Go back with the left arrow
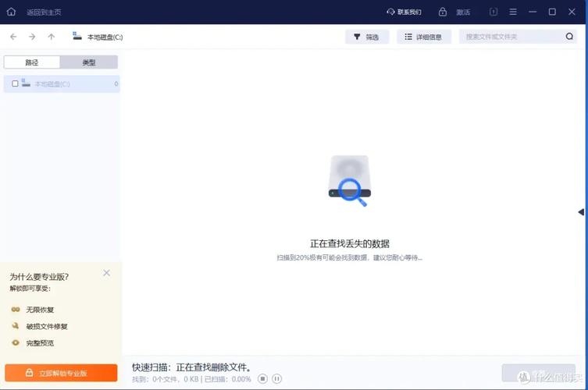 click(13, 37)
